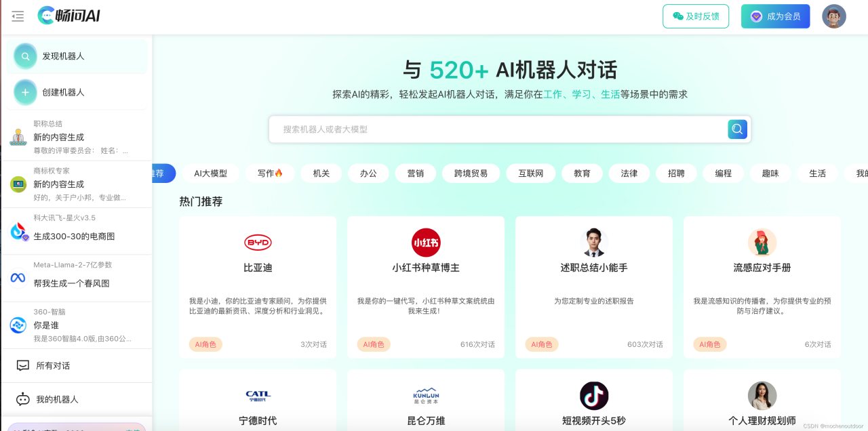This screenshot has width=868, height=431.
Task: Open the 短视频开头5秒 card title
Action: (594, 421)
